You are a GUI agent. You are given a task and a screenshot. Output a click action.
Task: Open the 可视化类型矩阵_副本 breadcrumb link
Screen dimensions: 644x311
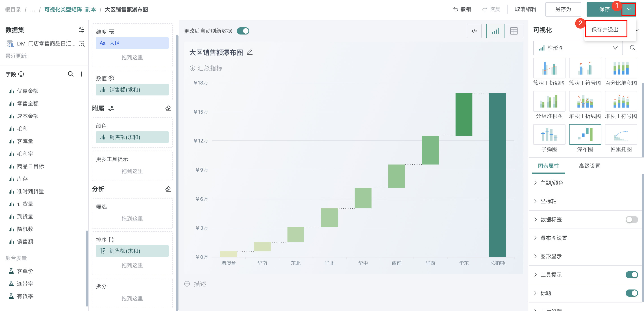coord(70,9)
